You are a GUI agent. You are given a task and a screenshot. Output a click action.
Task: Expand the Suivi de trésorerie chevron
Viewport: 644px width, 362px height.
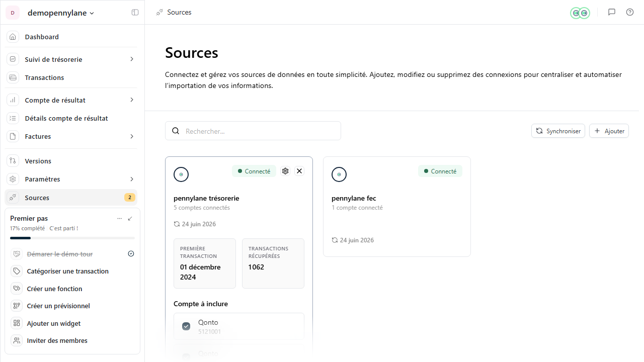[x=132, y=59]
